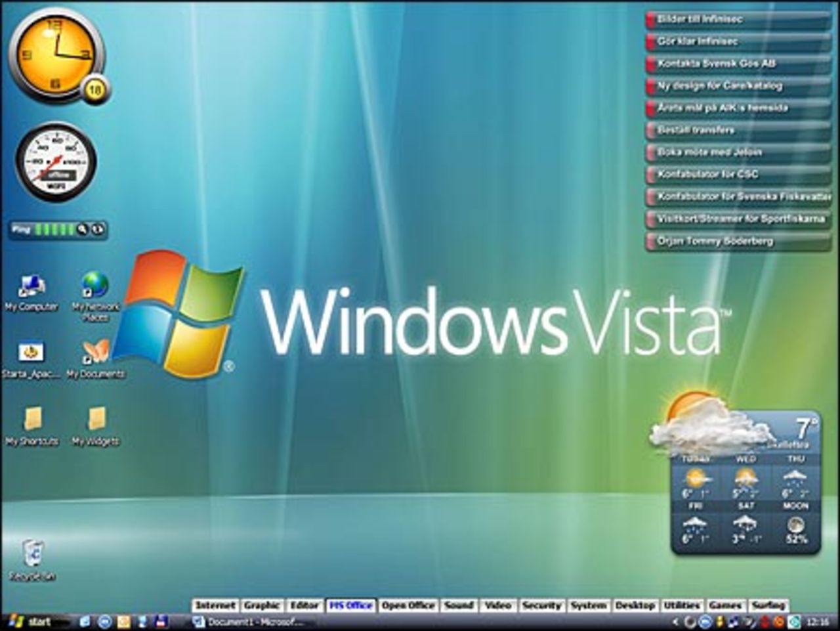Screen dimensions: 840x631
Task: Open the My Shortcuts folder
Action: (x=32, y=426)
